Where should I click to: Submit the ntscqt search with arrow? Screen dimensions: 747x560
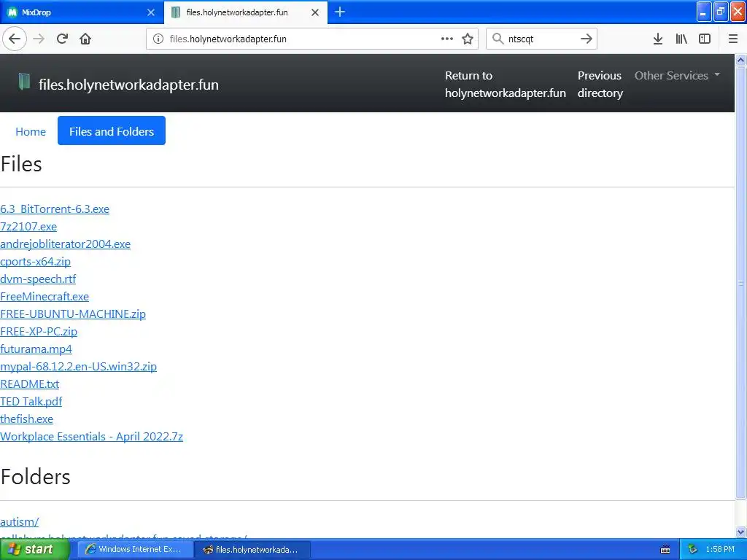[587, 39]
